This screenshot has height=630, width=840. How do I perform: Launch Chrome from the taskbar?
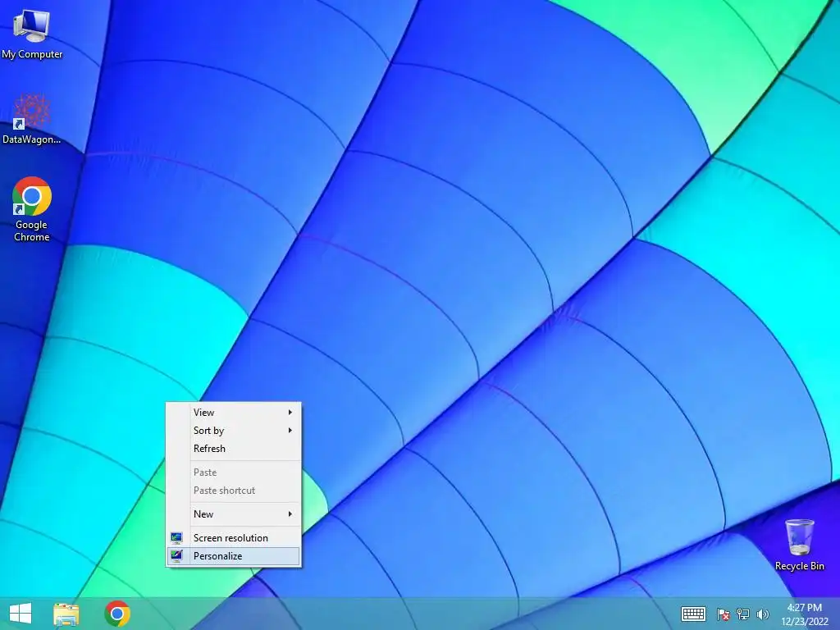click(x=117, y=614)
